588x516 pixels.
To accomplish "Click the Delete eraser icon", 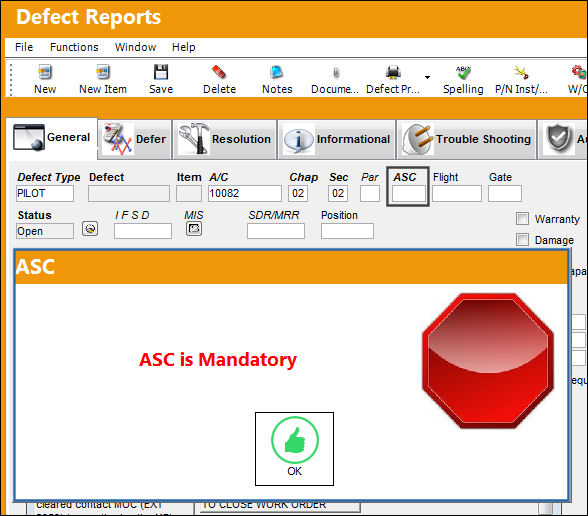I will tap(219, 72).
